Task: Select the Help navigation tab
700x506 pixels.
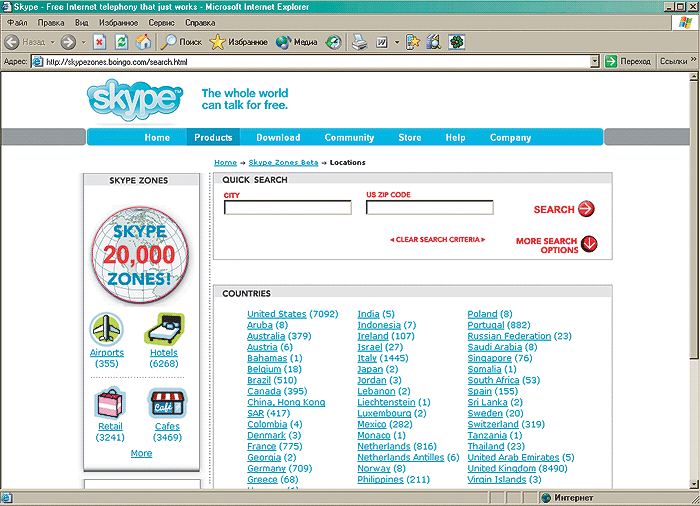Action: (x=455, y=138)
